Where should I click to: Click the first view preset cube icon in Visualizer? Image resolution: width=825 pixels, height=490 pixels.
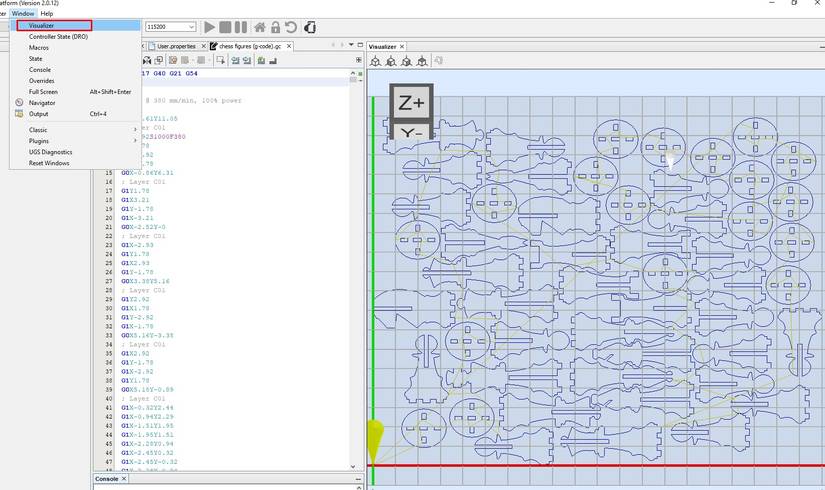coord(375,61)
